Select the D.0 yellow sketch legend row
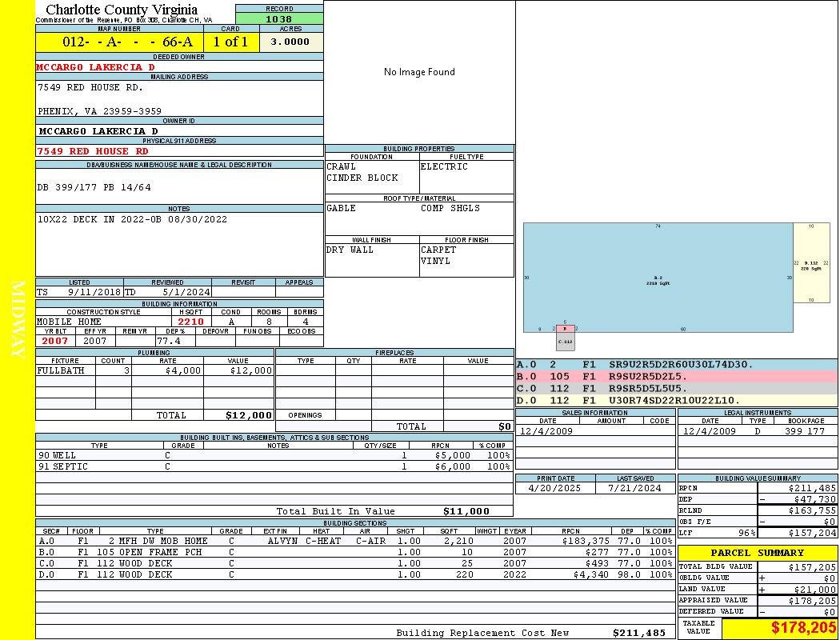 [x=676, y=400]
